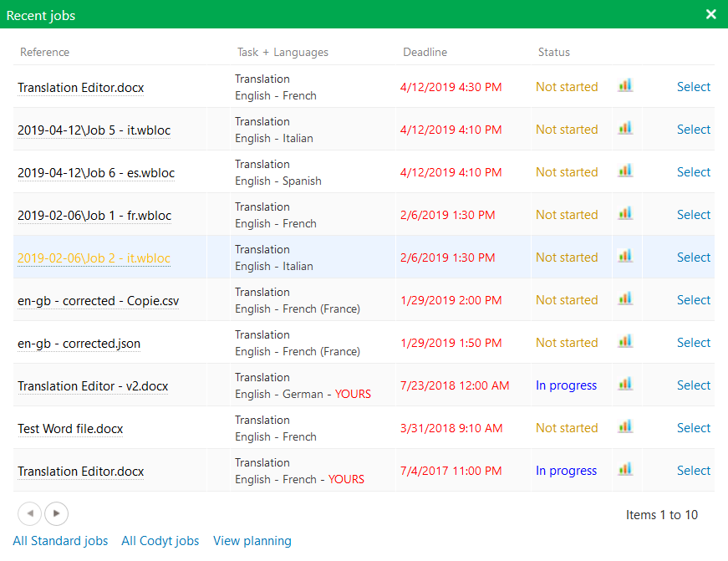
Task: Select the Job 2 - it.wbloc job
Action: point(693,258)
